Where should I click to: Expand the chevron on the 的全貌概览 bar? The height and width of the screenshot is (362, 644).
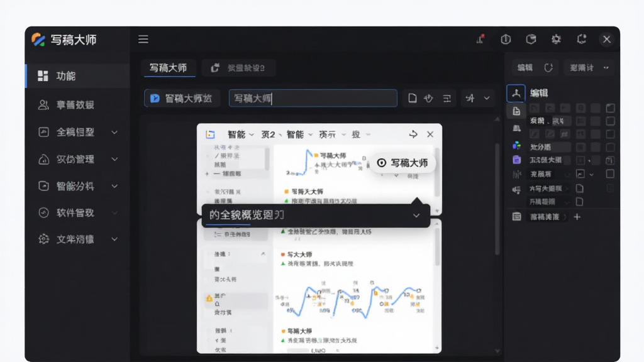click(x=416, y=216)
